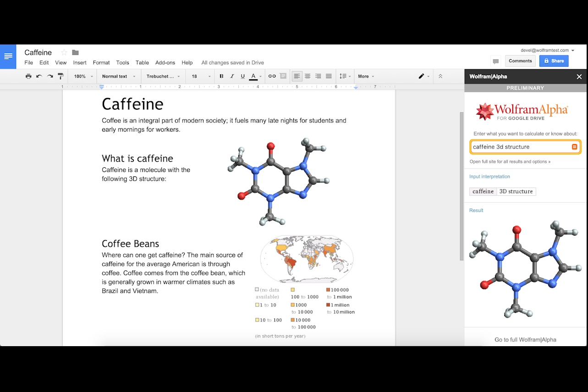Open the Add-ons menu
This screenshot has width=588, height=392.
pyautogui.click(x=165, y=63)
